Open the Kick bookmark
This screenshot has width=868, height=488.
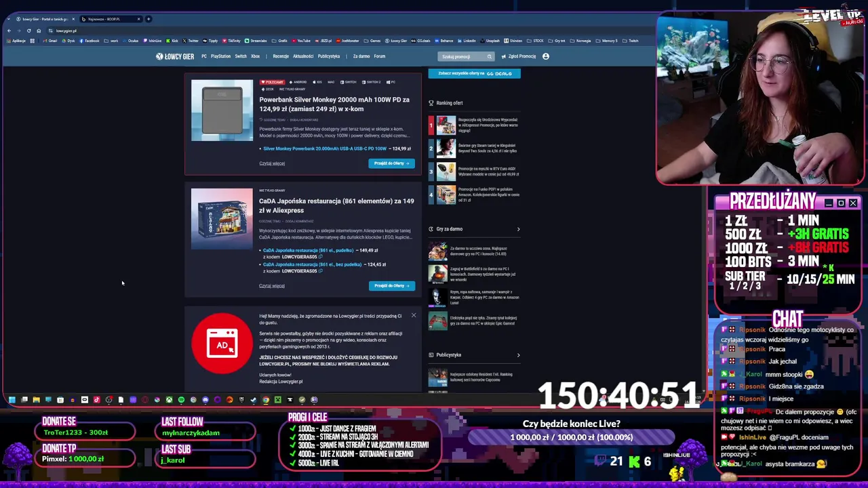pos(172,41)
